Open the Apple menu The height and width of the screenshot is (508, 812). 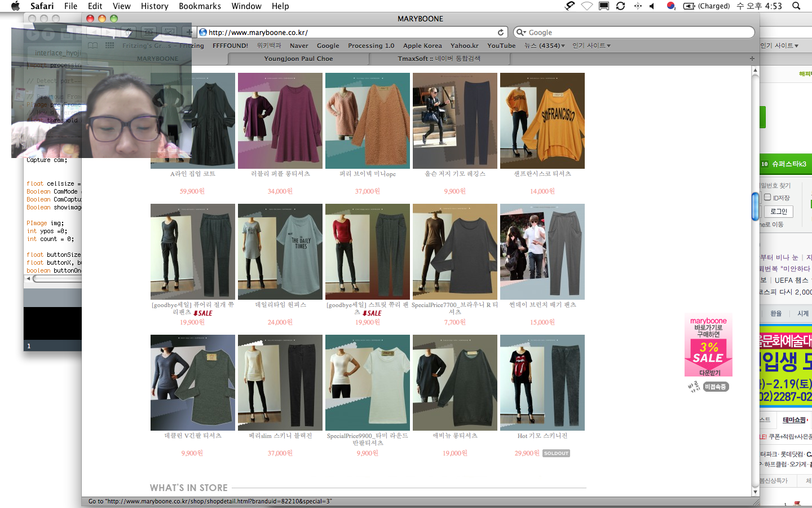pos(15,6)
